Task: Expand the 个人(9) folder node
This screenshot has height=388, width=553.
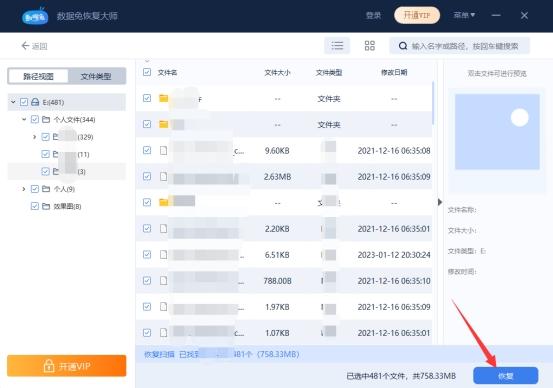Action: pyautogui.click(x=24, y=189)
